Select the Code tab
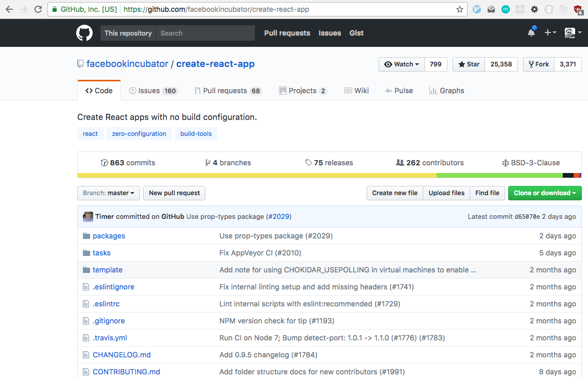 pos(99,91)
